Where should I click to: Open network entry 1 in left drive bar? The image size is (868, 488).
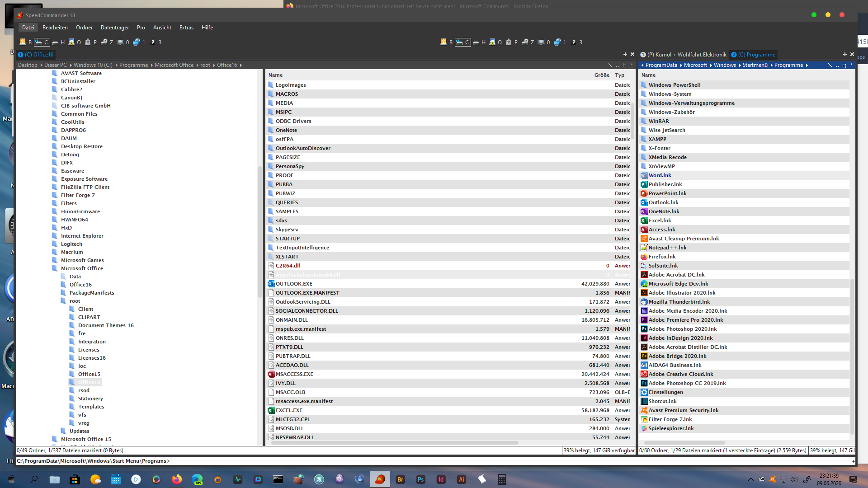pyautogui.click(x=139, y=42)
